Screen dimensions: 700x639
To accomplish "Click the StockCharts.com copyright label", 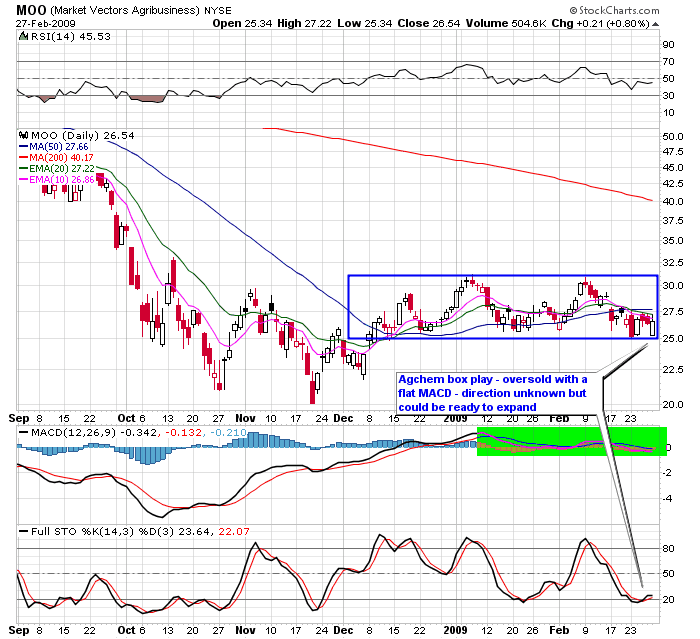I will (x=614, y=10).
